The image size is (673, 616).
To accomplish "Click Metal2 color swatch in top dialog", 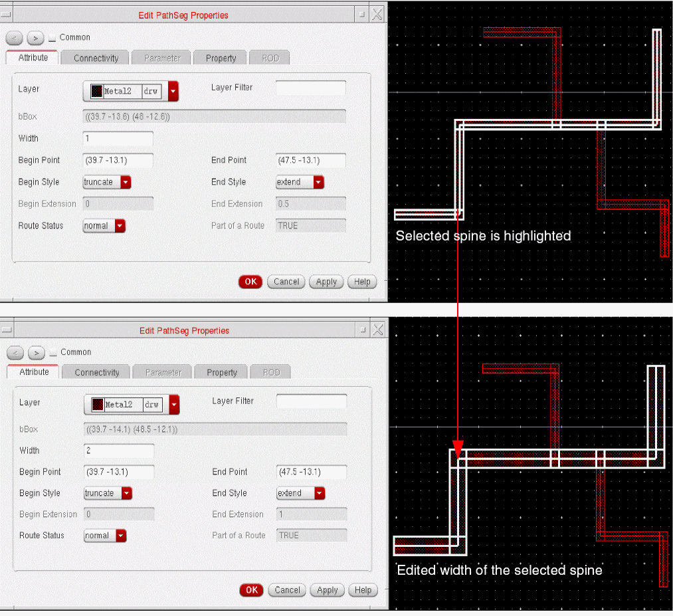I will tap(97, 91).
